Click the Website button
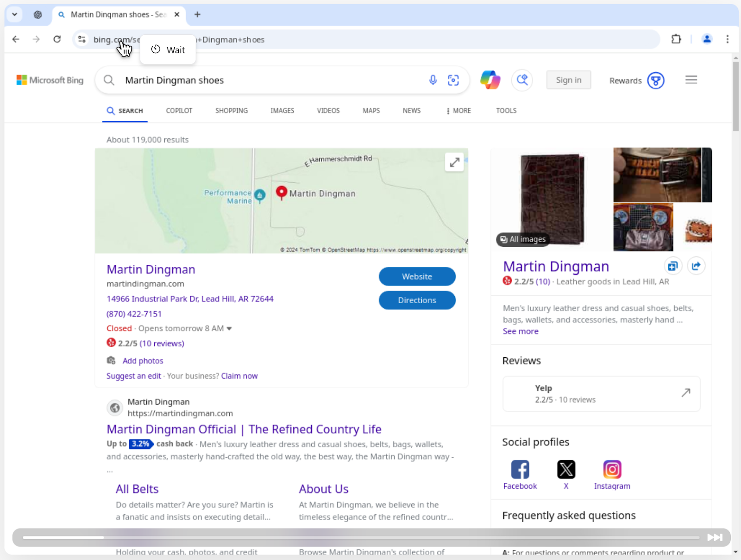The height and width of the screenshot is (560, 741). tap(417, 276)
